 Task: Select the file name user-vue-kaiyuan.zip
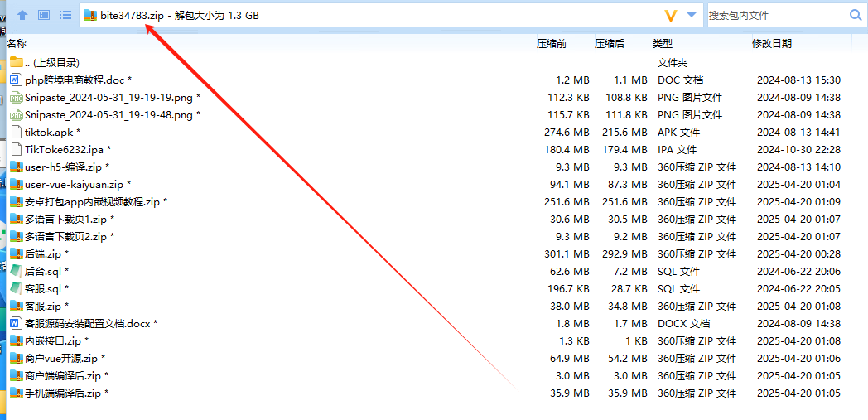coord(75,184)
